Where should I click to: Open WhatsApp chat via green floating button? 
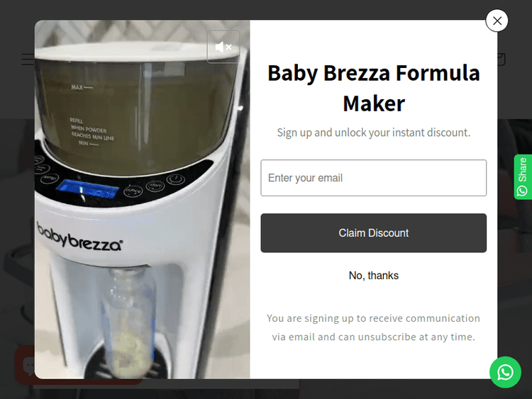point(505,372)
